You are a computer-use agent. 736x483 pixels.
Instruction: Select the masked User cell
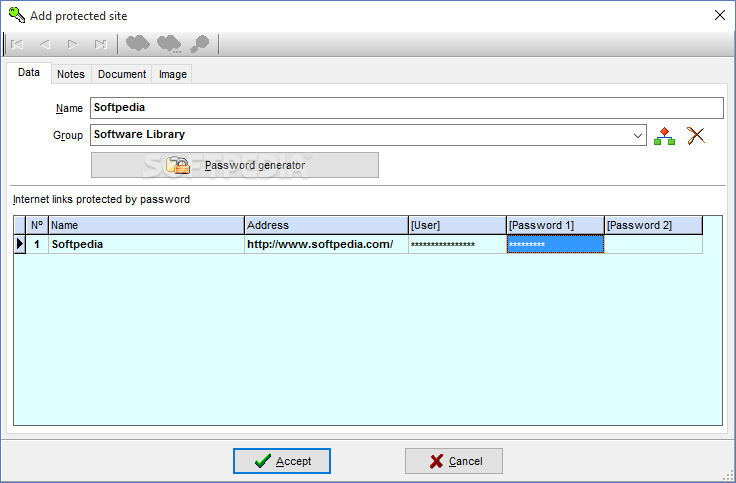(458, 244)
